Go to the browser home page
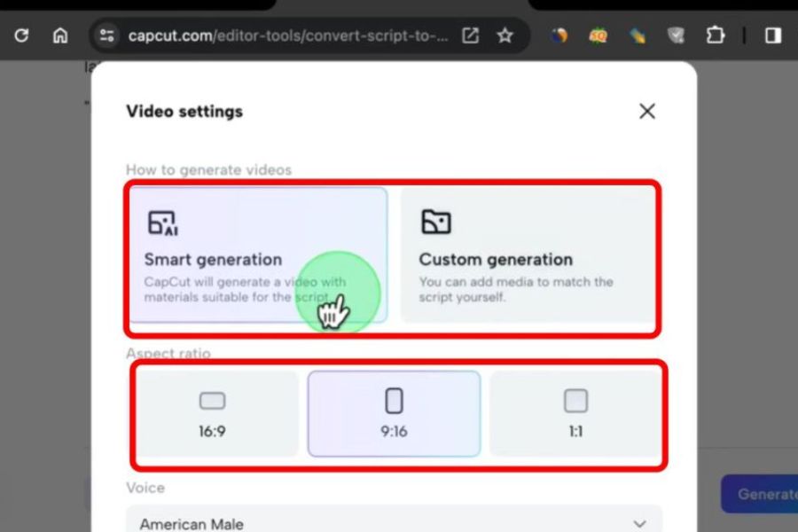The image size is (798, 532). click(x=59, y=35)
